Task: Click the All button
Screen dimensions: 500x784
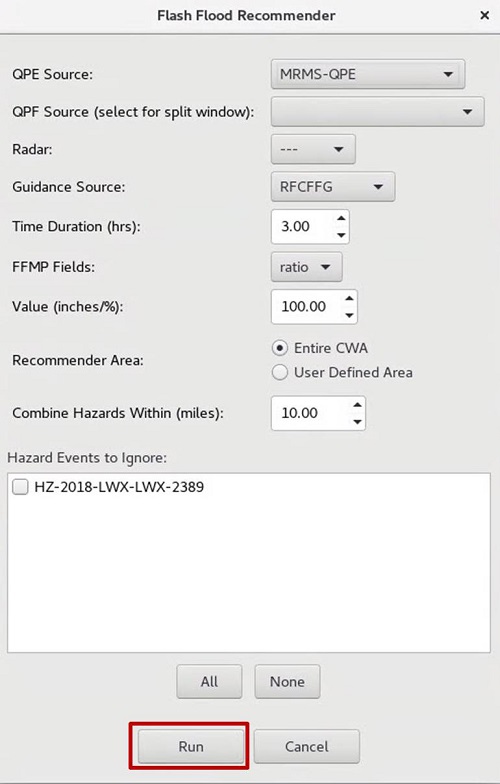Action: point(209,682)
